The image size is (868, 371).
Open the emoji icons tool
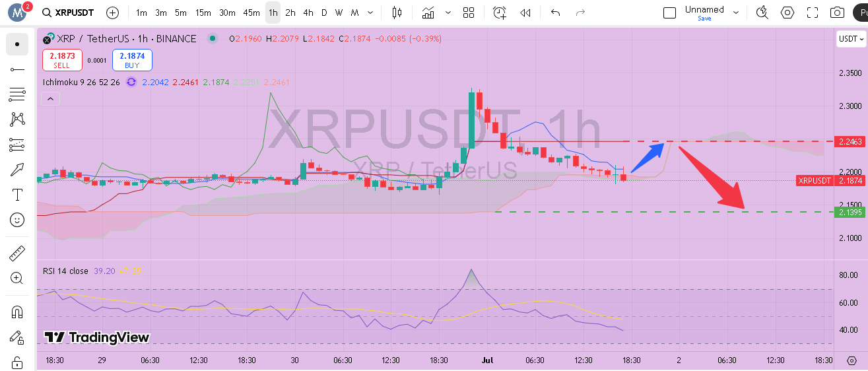point(17,220)
